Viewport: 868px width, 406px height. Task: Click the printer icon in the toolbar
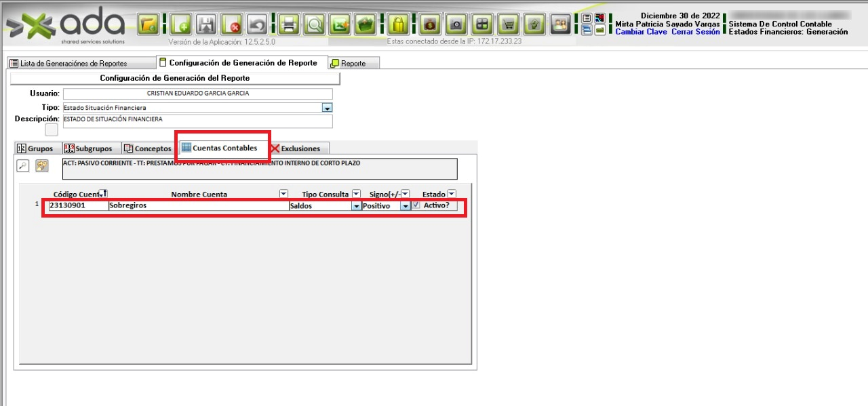290,25
